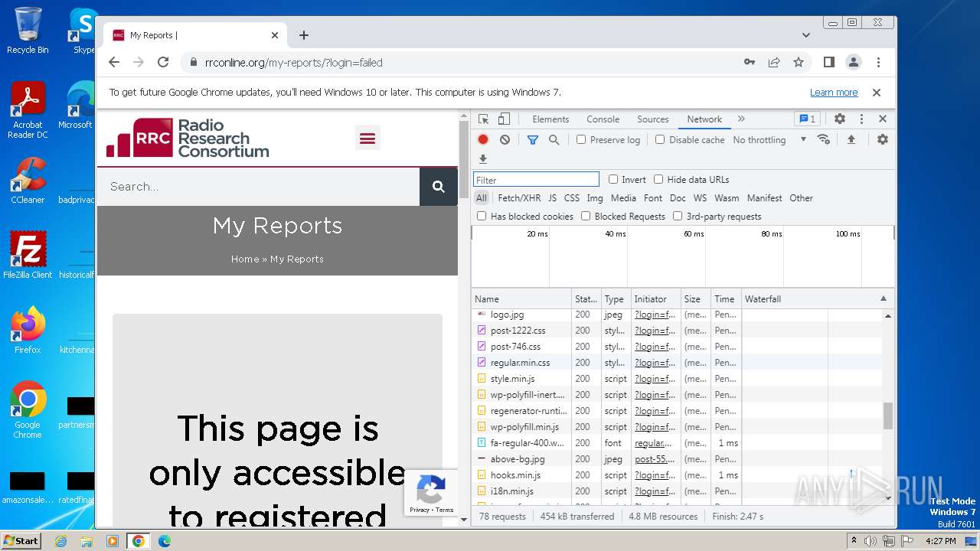Open the Chrome profile avatar
980x551 pixels.
[854, 62]
